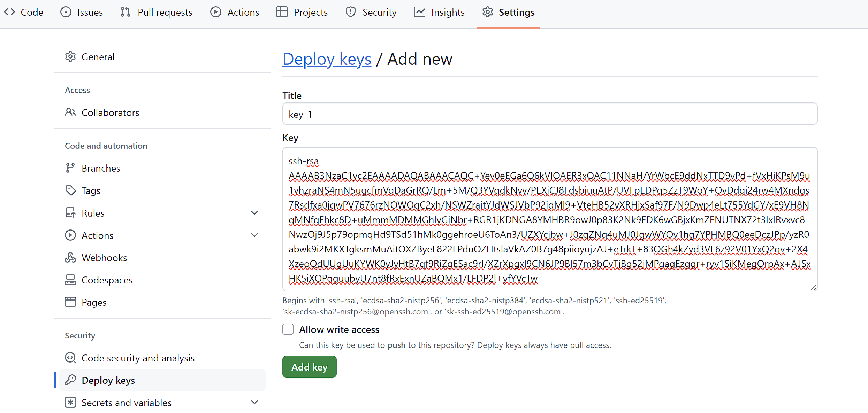Click the Deploy keys key icon
The height and width of the screenshot is (413, 868).
click(x=70, y=380)
